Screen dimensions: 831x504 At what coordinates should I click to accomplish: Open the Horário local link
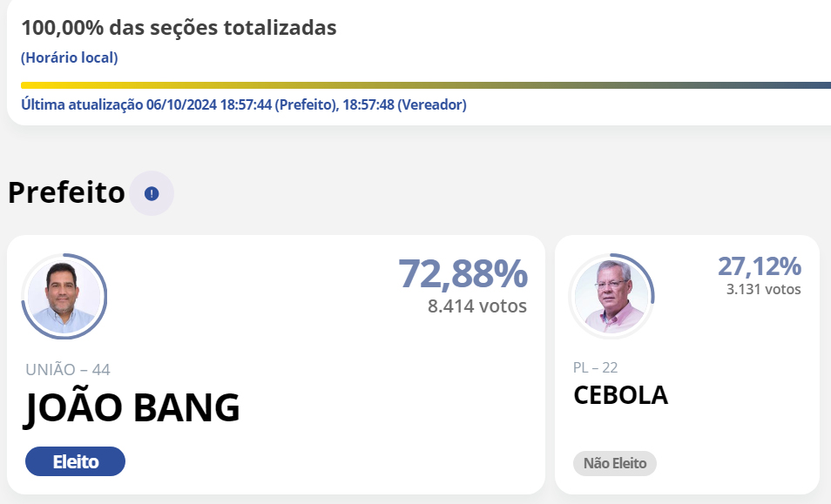tap(69, 58)
